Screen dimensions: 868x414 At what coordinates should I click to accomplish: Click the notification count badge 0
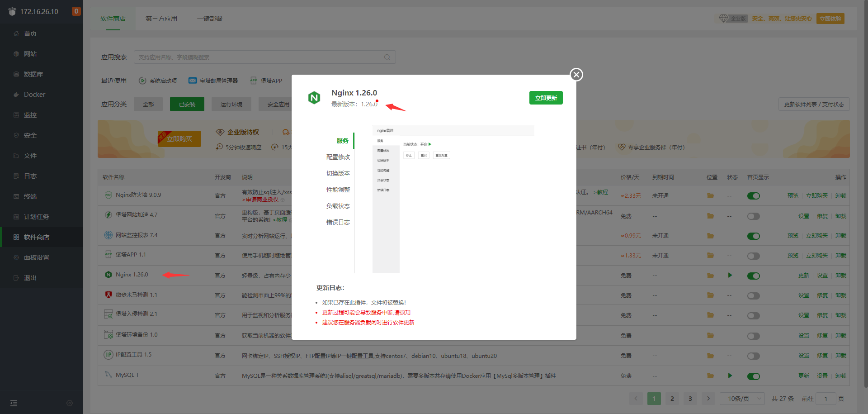click(x=76, y=11)
